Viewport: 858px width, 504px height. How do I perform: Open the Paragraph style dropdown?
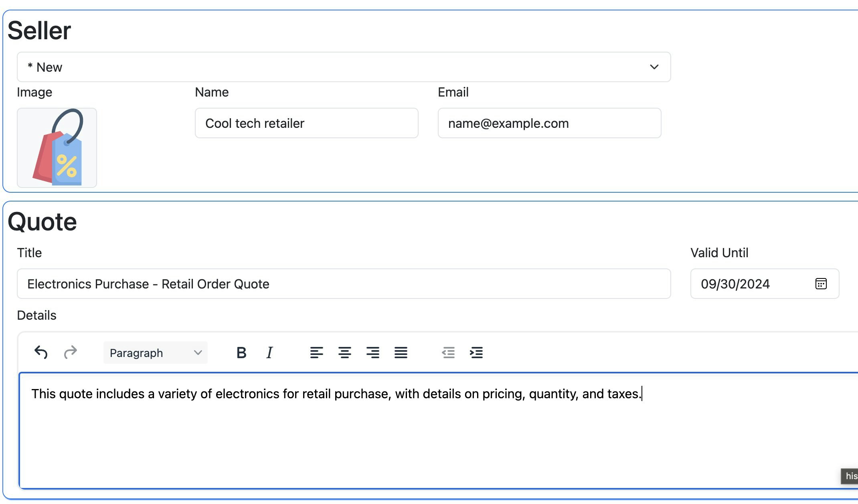(x=155, y=353)
